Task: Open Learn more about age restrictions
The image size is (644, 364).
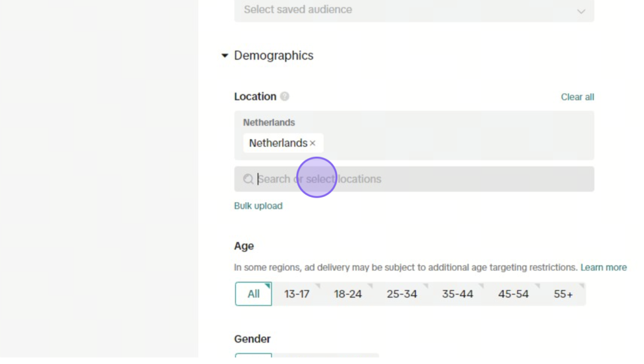Action: coord(603,268)
